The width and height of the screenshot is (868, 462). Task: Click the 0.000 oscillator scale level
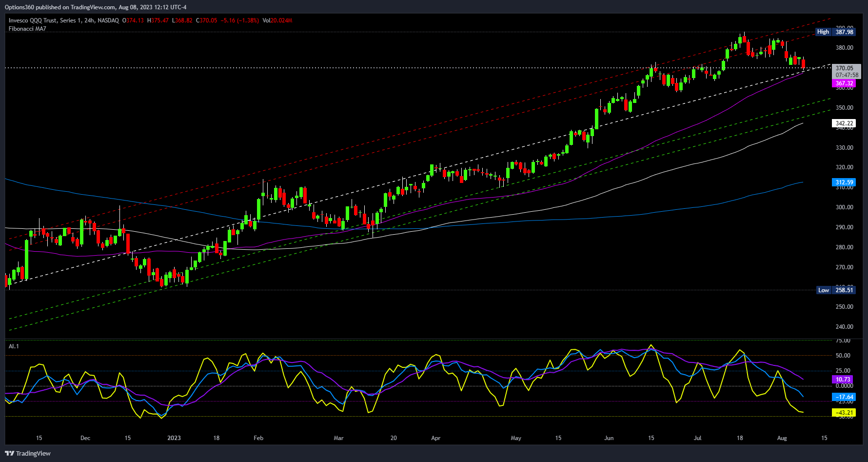844,386
